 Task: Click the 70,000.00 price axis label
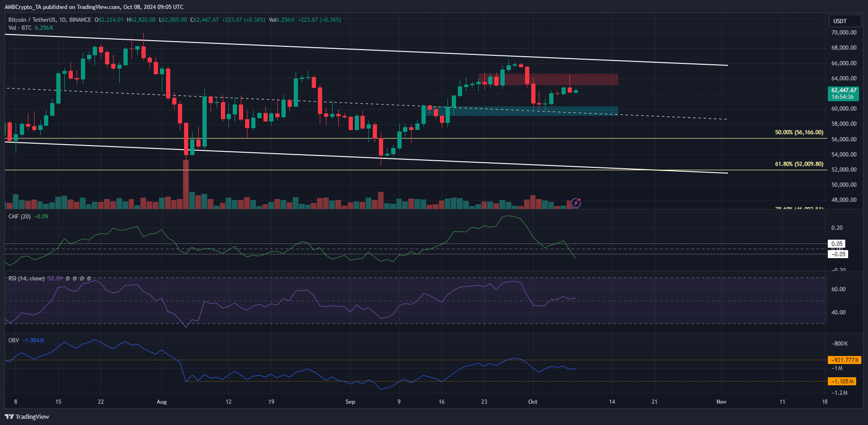point(844,33)
